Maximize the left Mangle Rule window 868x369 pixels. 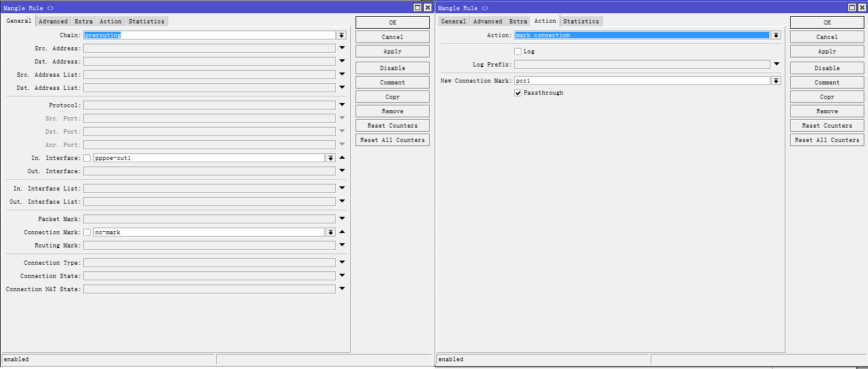(x=417, y=8)
